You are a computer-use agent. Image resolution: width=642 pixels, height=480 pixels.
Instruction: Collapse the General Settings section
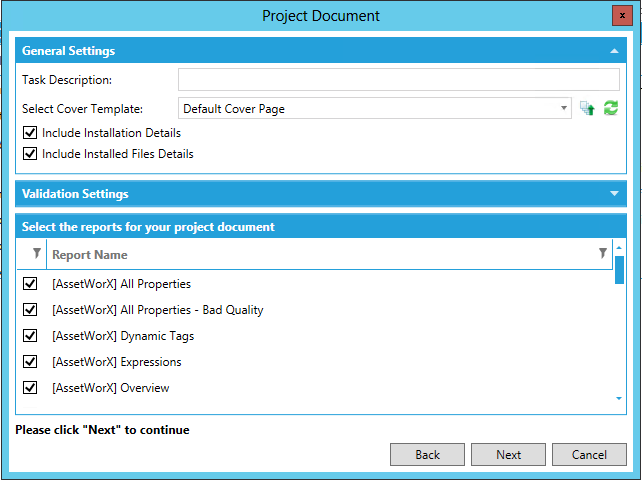tap(613, 51)
